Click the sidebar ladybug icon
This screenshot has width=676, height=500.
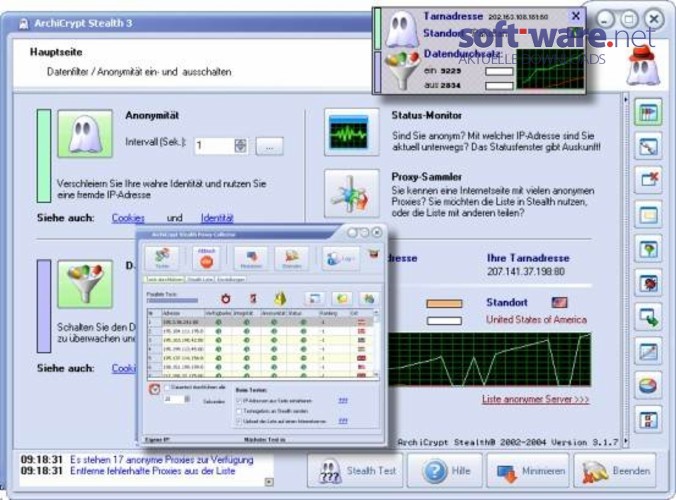click(648, 282)
